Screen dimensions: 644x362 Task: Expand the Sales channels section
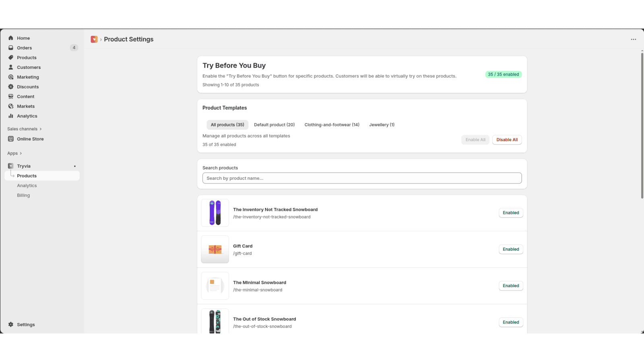pos(23,129)
